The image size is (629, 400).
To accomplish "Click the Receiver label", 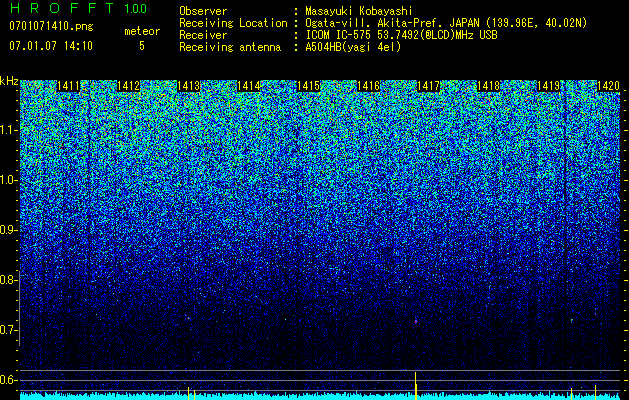I will 203,35.
